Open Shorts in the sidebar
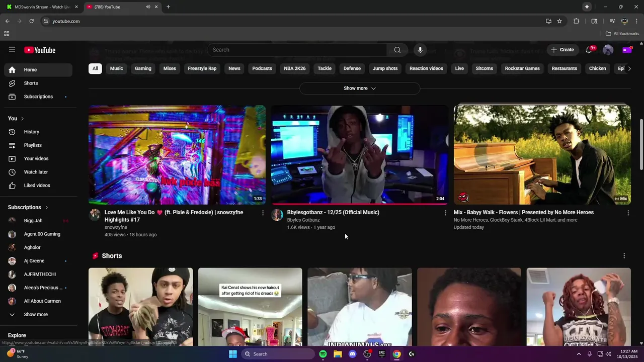 coord(38,83)
